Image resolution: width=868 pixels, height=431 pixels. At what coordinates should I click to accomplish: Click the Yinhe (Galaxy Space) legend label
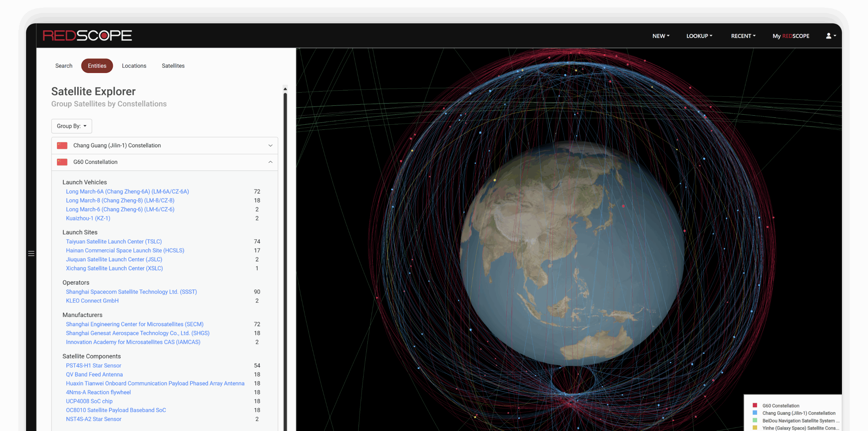click(801, 428)
